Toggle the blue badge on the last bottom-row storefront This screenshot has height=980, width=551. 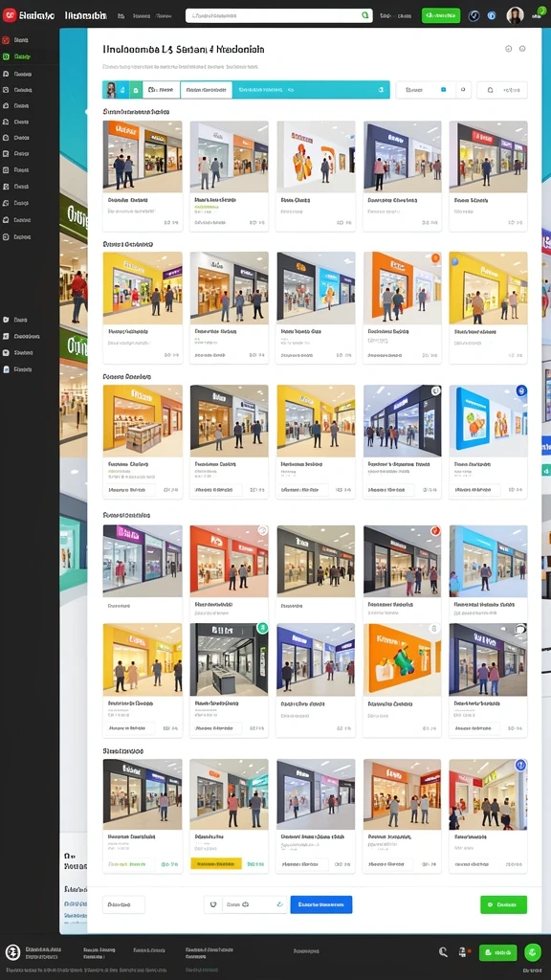[520, 765]
